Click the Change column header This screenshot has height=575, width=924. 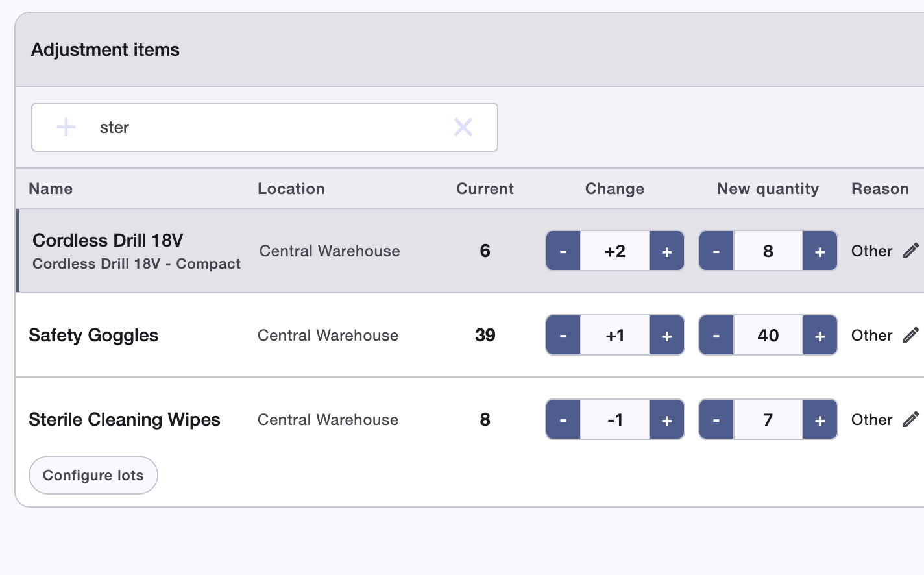pyautogui.click(x=614, y=189)
